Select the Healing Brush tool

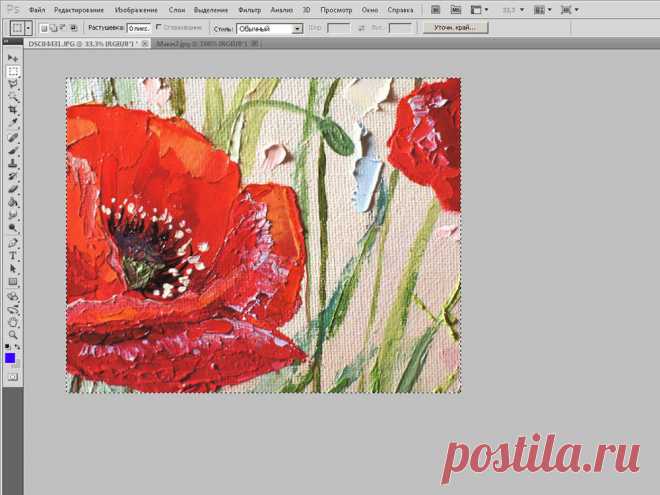[x=13, y=138]
